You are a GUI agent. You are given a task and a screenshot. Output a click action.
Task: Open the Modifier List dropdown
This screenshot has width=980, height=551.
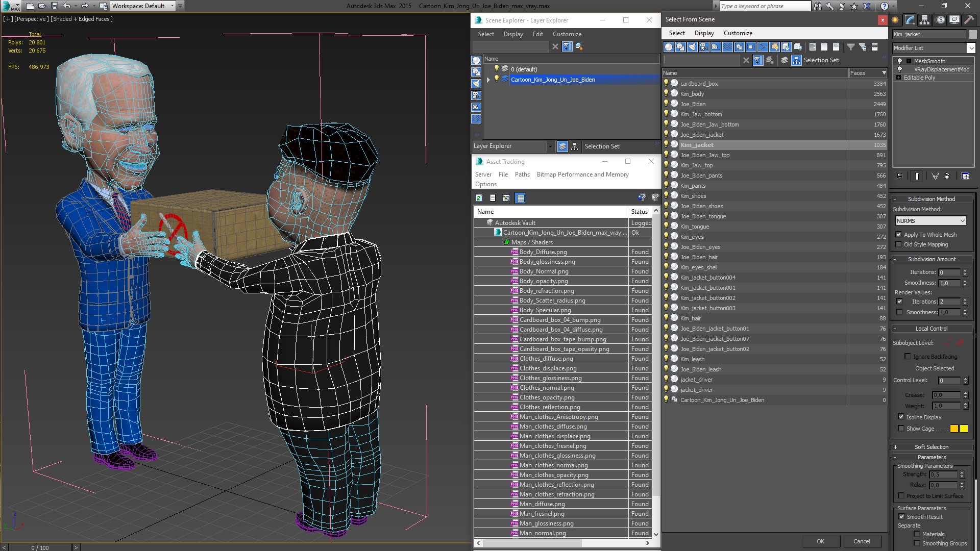(x=970, y=48)
